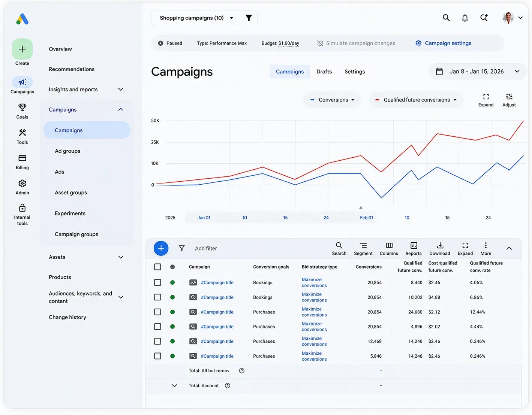Click the notifications bell icon
Viewport: 532px width, 415px height.
coord(465,18)
